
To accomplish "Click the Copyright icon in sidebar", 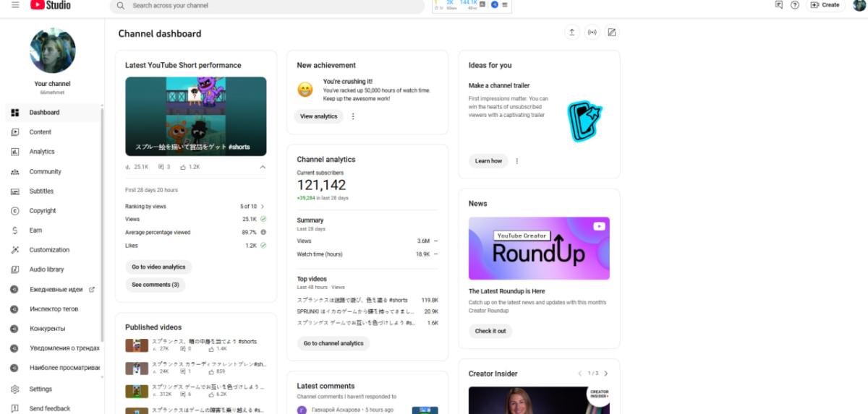I will coord(14,211).
